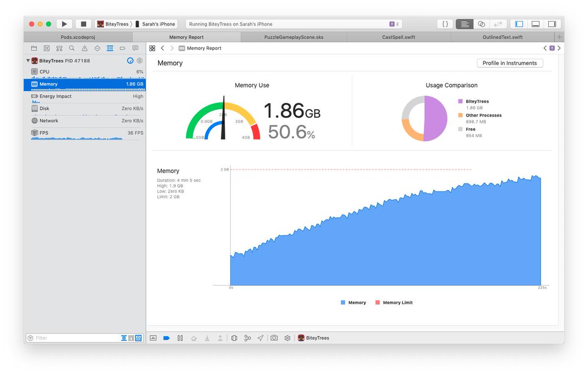Open Debug Memory Graph
This screenshot has height=375, width=588.
[x=247, y=338]
